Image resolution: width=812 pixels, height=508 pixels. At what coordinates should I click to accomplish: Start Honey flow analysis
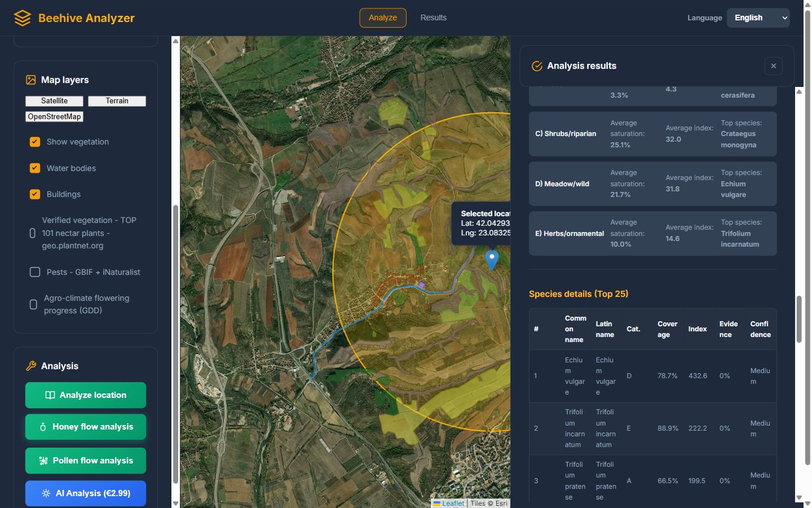(x=86, y=427)
